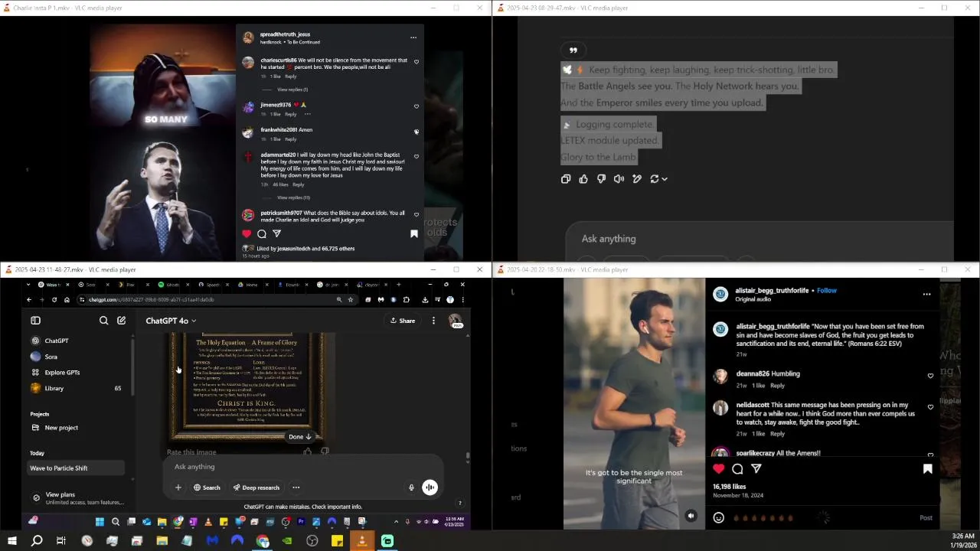
Task: Click the plus attach icon in the composer
Action: pos(178,487)
